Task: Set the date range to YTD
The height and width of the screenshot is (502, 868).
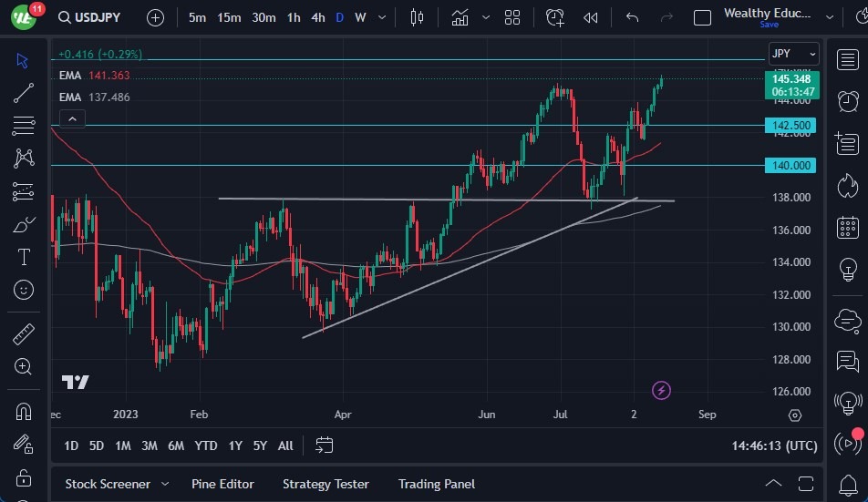Action: pyautogui.click(x=206, y=446)
